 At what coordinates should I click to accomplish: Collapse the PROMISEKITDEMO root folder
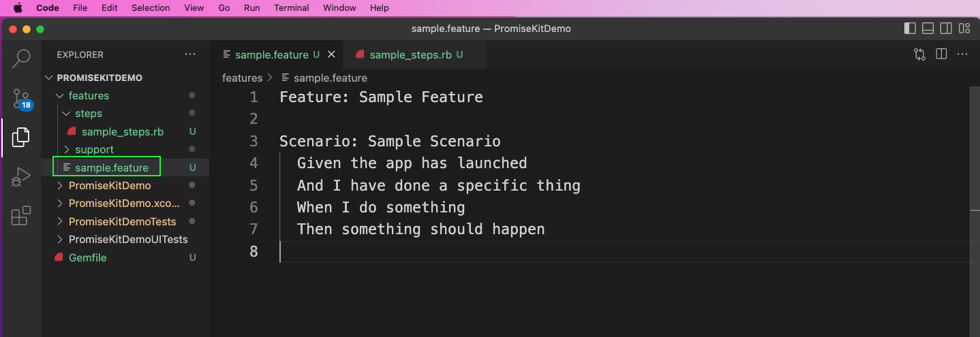click(x=50, y=78)
